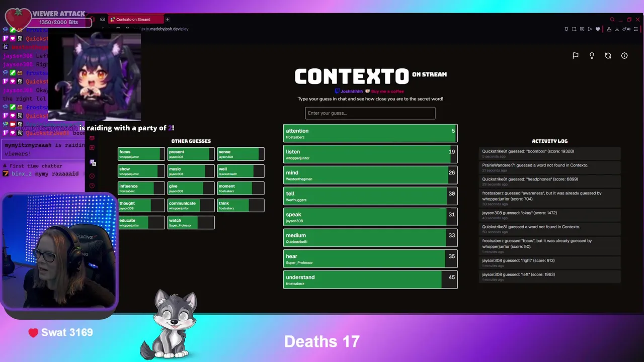Click the focus tile in Other Guesses

(141, 154)
